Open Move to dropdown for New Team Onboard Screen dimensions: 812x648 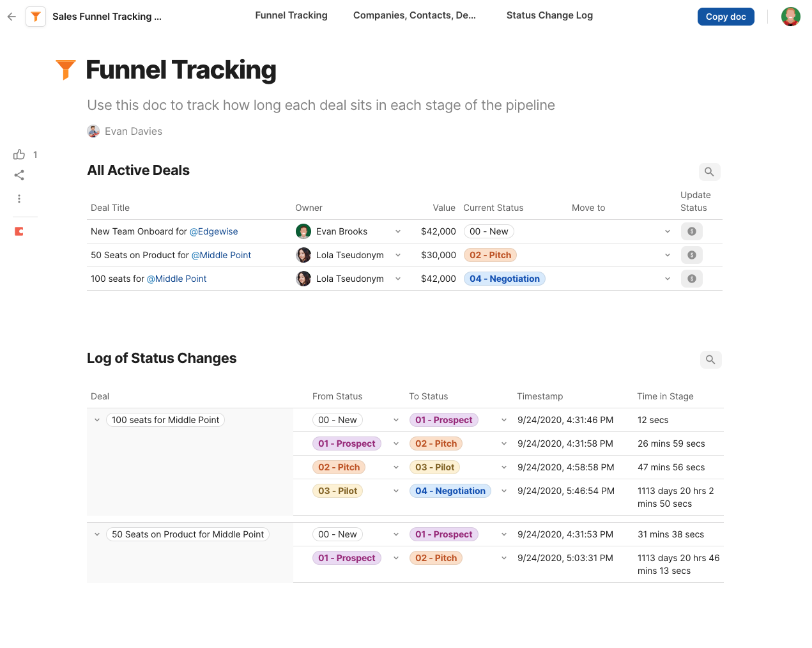(x=667, y=231)
